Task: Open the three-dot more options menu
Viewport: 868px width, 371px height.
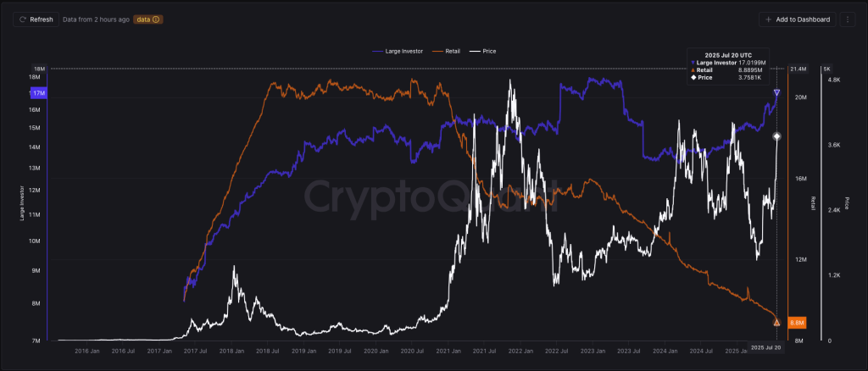Action: click(850, 19)
